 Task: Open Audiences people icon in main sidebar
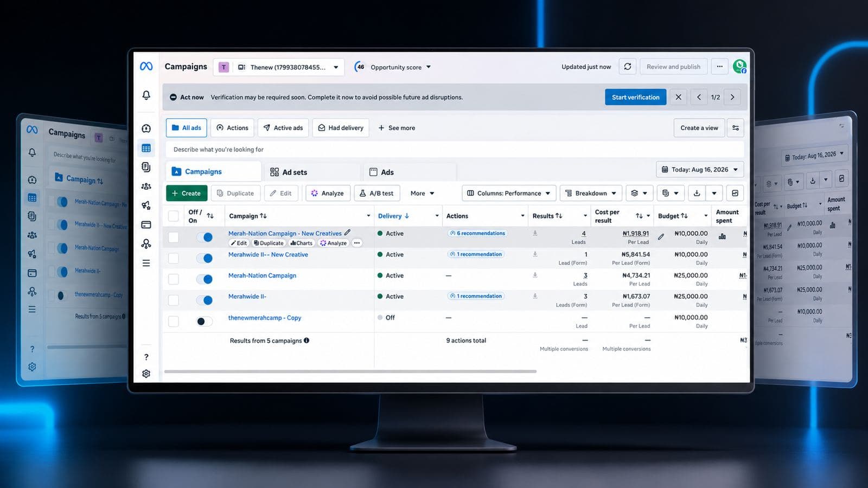coord(146,187)
